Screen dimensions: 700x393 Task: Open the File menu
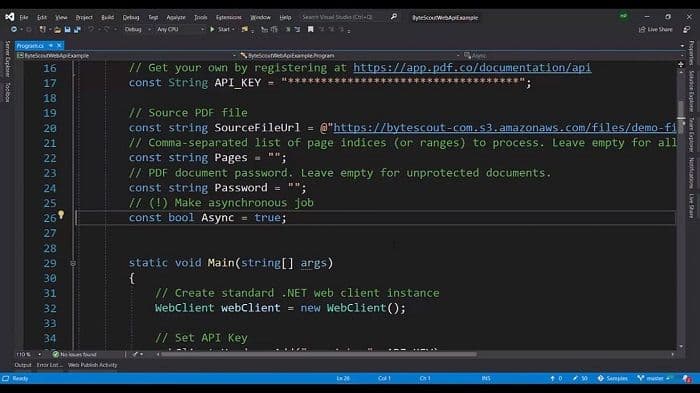[24, 17]
